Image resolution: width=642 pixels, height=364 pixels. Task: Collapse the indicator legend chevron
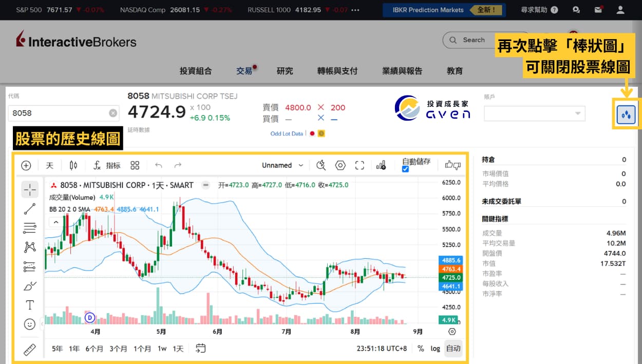(x=55, y=222)
